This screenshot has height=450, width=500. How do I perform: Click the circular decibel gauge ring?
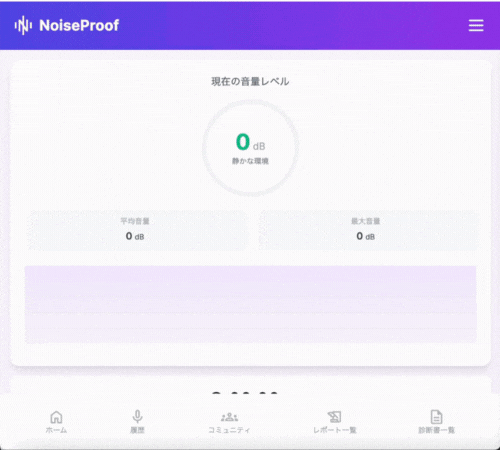[x=250, y=148]
